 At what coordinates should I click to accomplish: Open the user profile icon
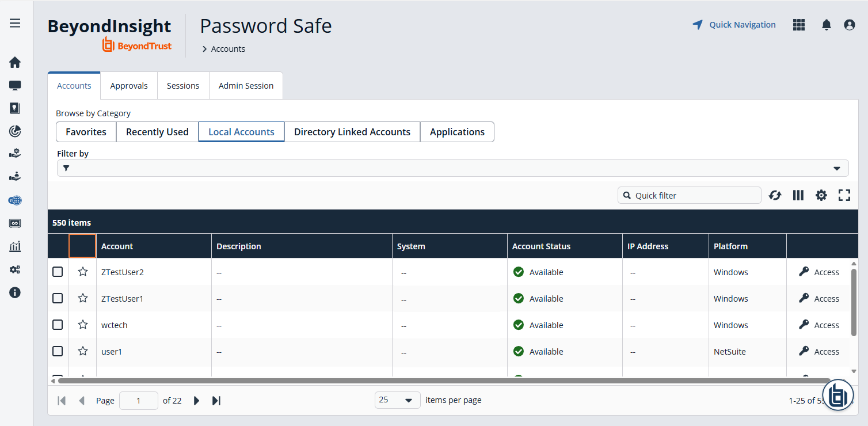pyautogui.click(x=850, y=24)
